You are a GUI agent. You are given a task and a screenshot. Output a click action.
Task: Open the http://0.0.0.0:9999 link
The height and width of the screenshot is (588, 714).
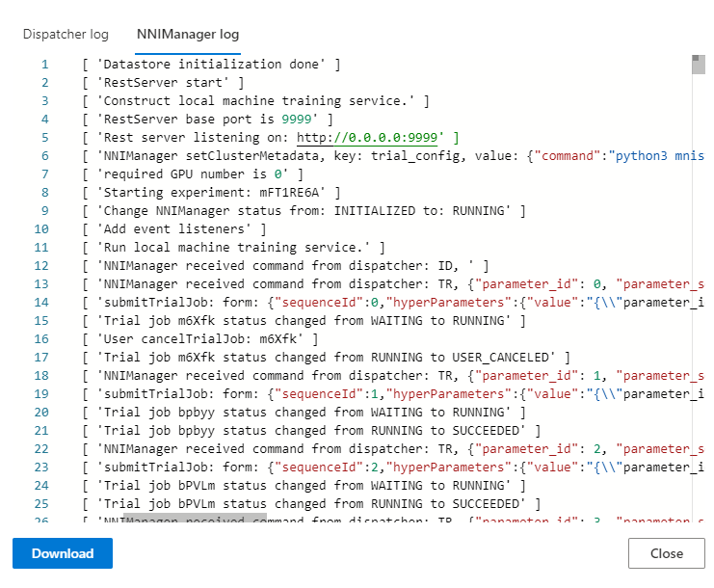(370, 138)
